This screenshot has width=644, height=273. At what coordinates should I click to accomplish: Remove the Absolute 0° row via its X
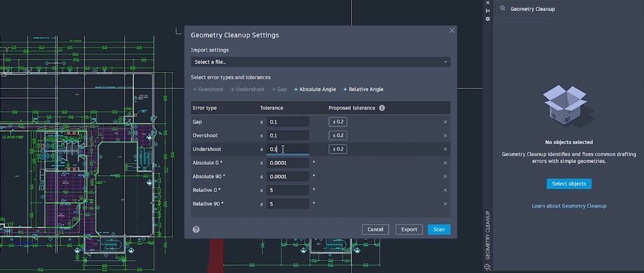pyautogui.click(x=445, y=163)
